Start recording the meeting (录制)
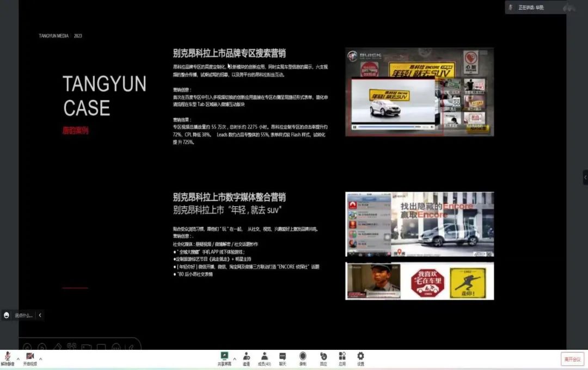 click(x=303, y=359)
